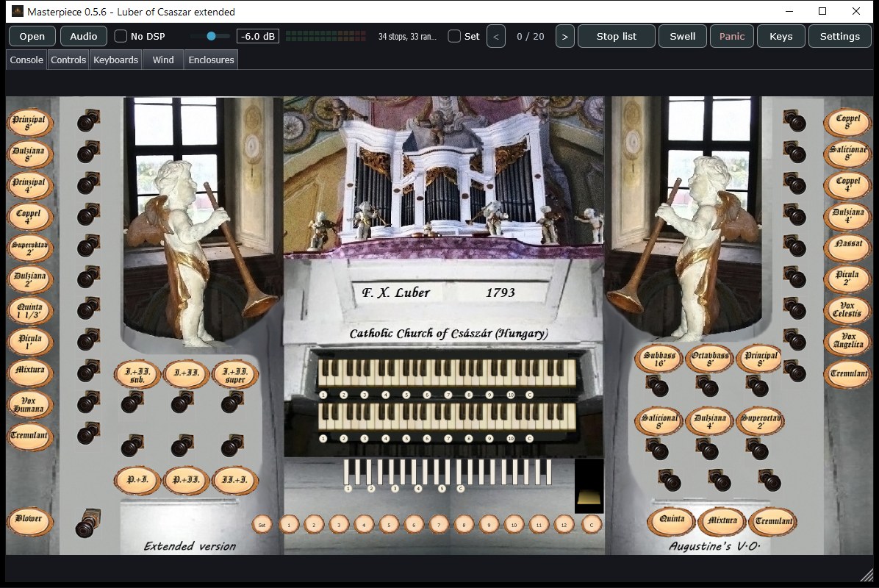Hit the Panic button

point(731,37)
